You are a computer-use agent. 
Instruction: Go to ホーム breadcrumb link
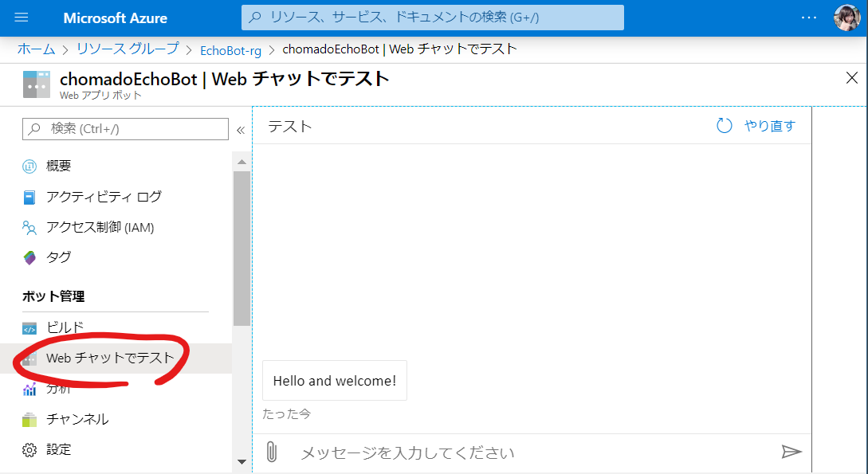click(x=37, y=49)
